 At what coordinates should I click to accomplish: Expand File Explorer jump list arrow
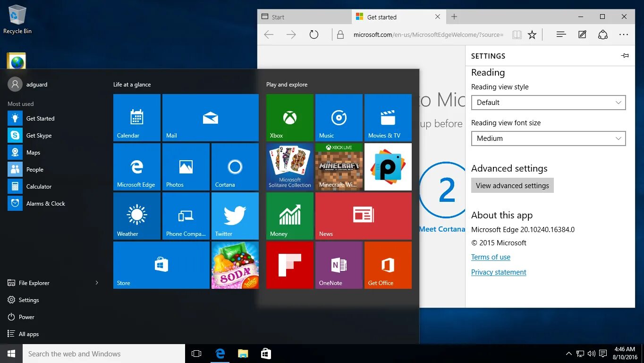point(97,283)
